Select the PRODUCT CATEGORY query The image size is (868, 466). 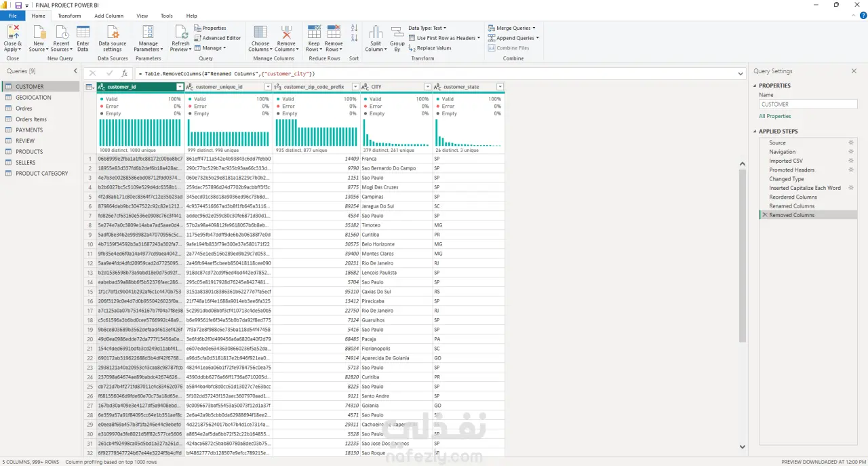coord(41,174)
